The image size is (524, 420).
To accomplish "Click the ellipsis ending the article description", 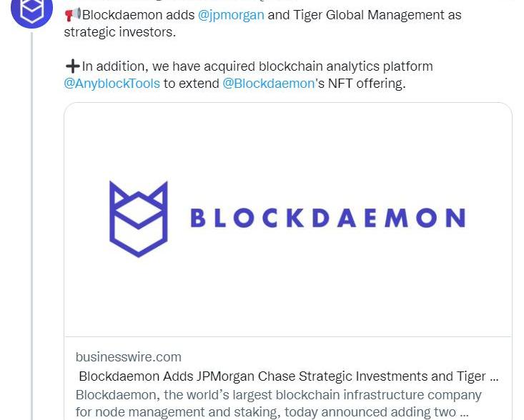I will tap(464, 412).
